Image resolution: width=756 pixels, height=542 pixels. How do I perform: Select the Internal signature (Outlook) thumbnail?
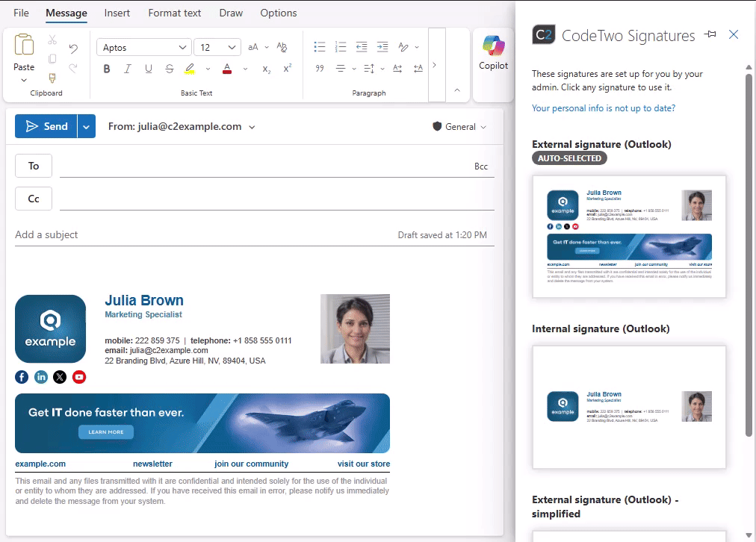click(x=629, y=407)
